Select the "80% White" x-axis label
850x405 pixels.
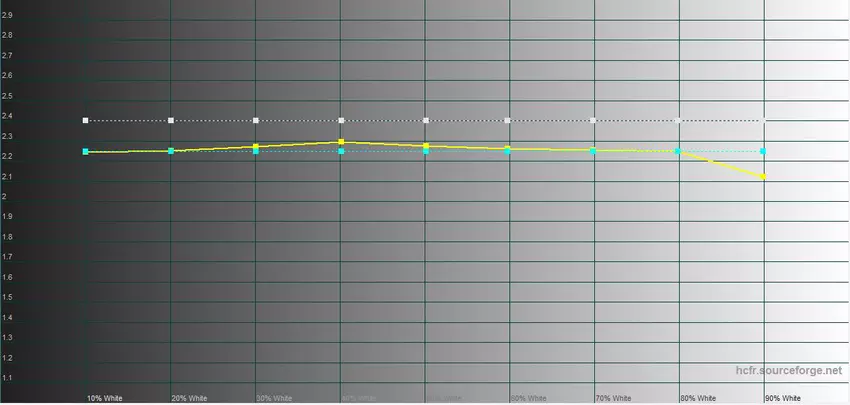pos(699,398)
